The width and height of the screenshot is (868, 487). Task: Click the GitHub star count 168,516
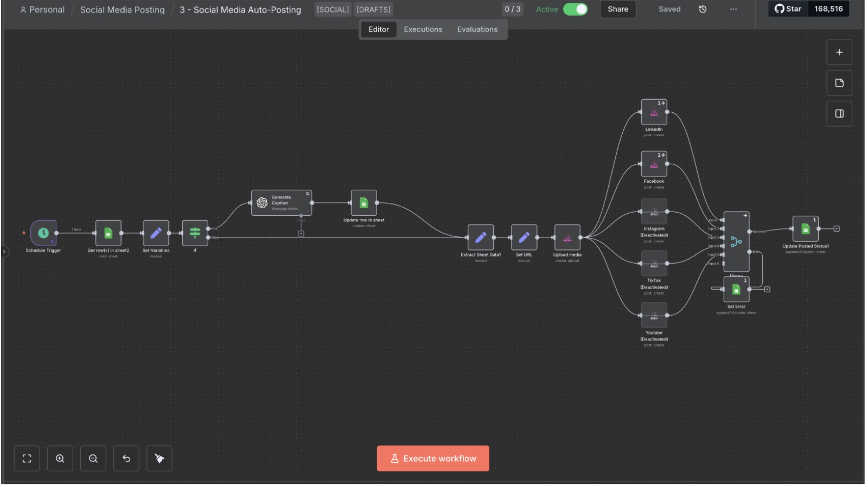click(828, 9)
